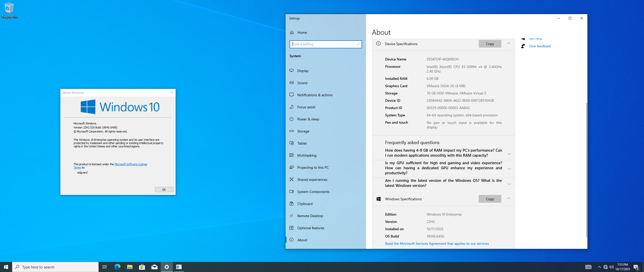This screenshot has width=644, height=272.
Task: Copy the Device Specifications
Action: pyautogui.click(x=490, y=44)
